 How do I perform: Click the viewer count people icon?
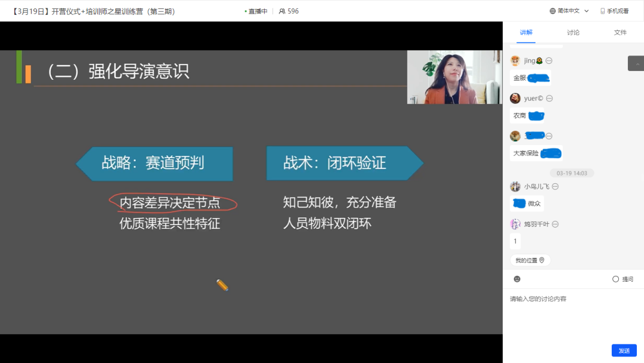point(282,11)
